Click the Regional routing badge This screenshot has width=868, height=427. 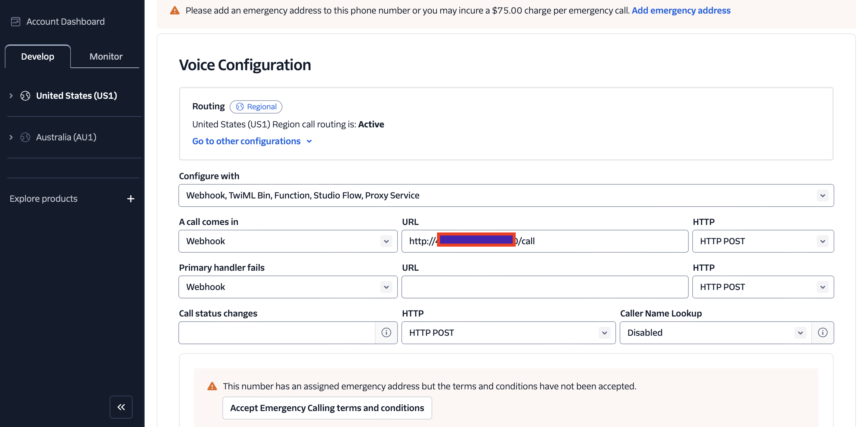tap(256, 107)
